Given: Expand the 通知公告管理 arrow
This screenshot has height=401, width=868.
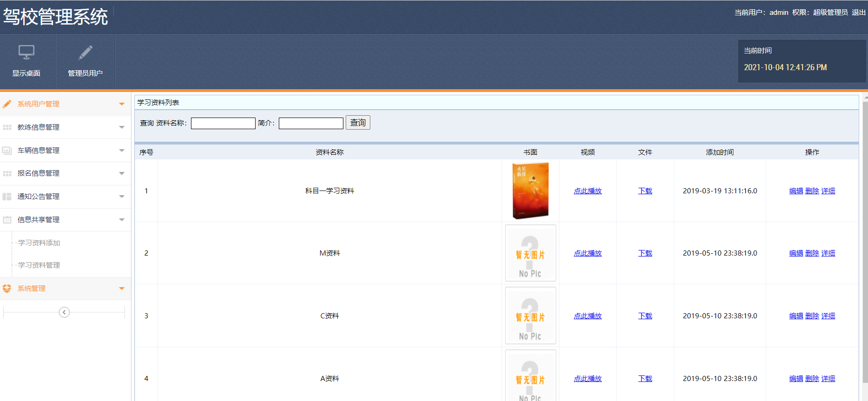Looking at the screenshot, I should click(122, 197).
